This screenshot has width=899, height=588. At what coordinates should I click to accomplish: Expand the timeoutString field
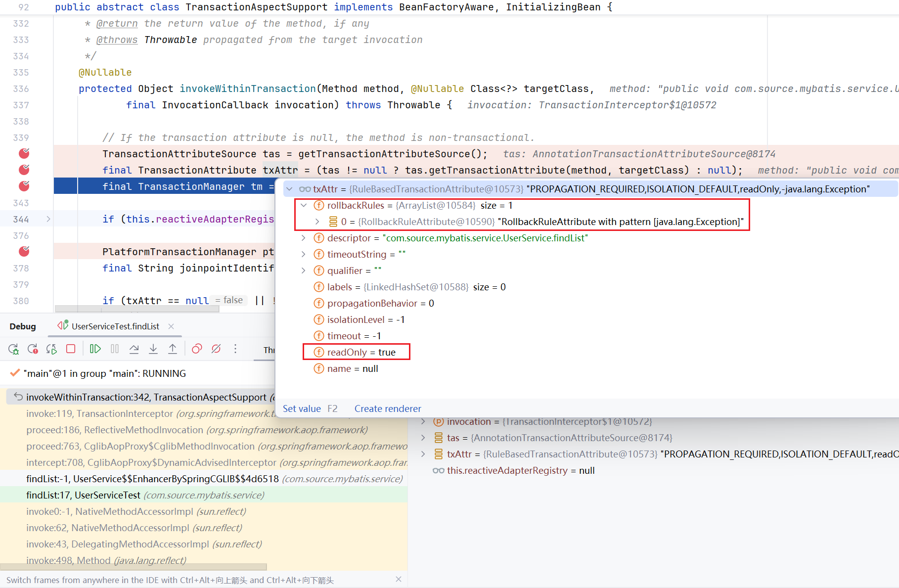(304, 254)
